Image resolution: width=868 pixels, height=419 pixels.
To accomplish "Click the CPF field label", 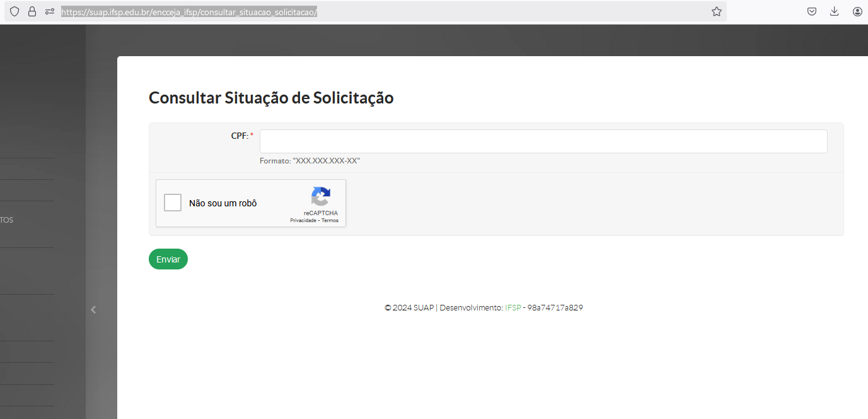I will pyautogui.click(x=240, y=136).
